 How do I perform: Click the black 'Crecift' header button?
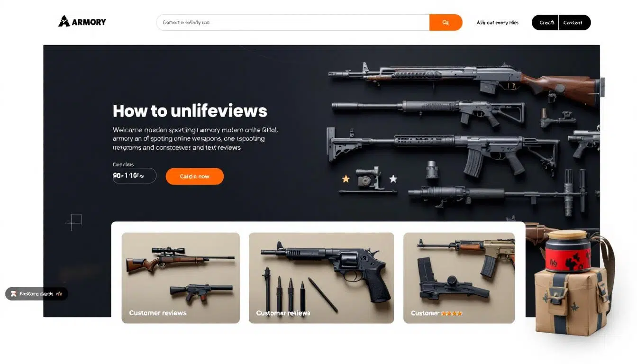point(545,22)
